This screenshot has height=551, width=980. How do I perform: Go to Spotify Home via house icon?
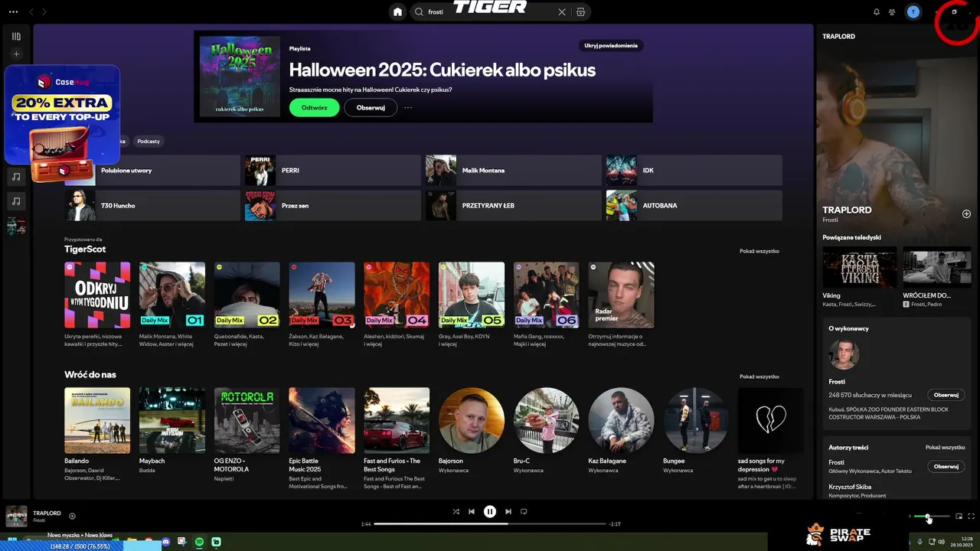tap(397, 12)
